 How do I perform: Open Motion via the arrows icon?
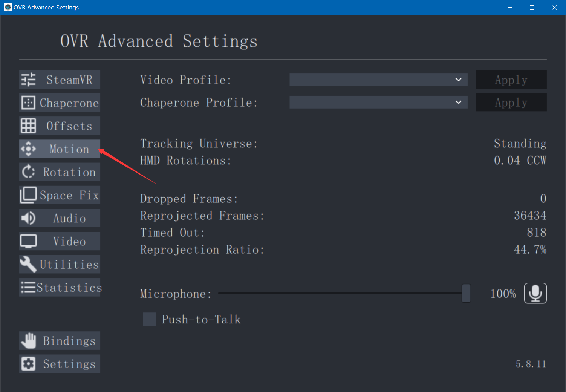click(28, 149)
